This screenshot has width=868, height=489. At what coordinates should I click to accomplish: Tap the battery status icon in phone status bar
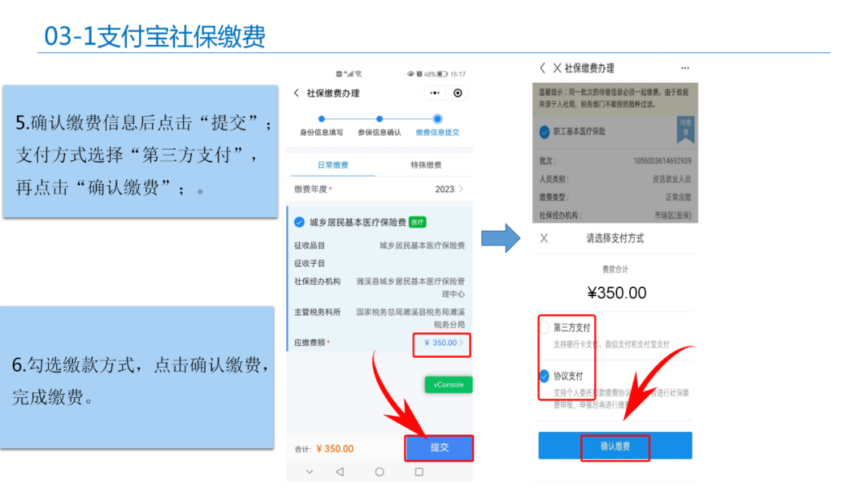tap(442, 74)
